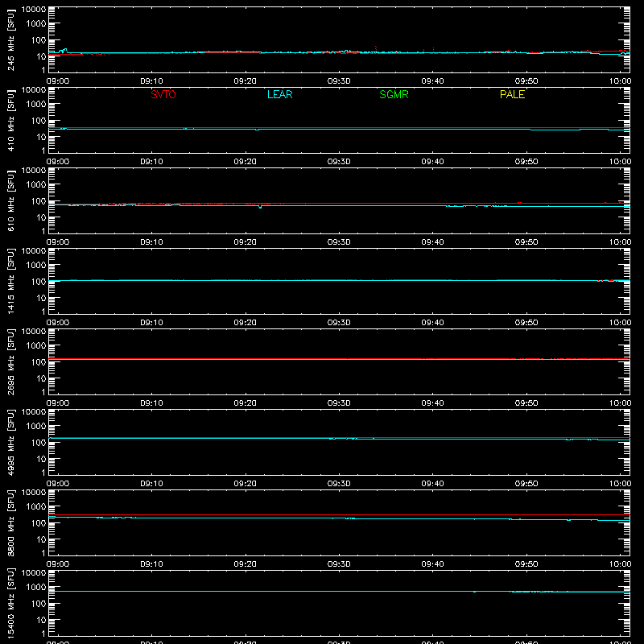The width and height of the screenshot is (644, 644).
Task: Click 10:00 time label below 4995 MHz panel
Action: click(x=620, y=484)
